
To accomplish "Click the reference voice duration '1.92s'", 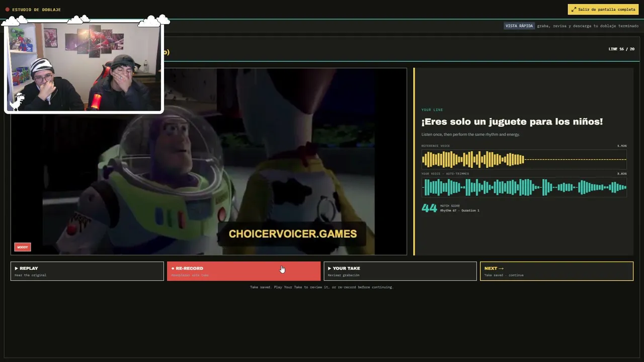I will pyautogui.click(x=622, y=146).
